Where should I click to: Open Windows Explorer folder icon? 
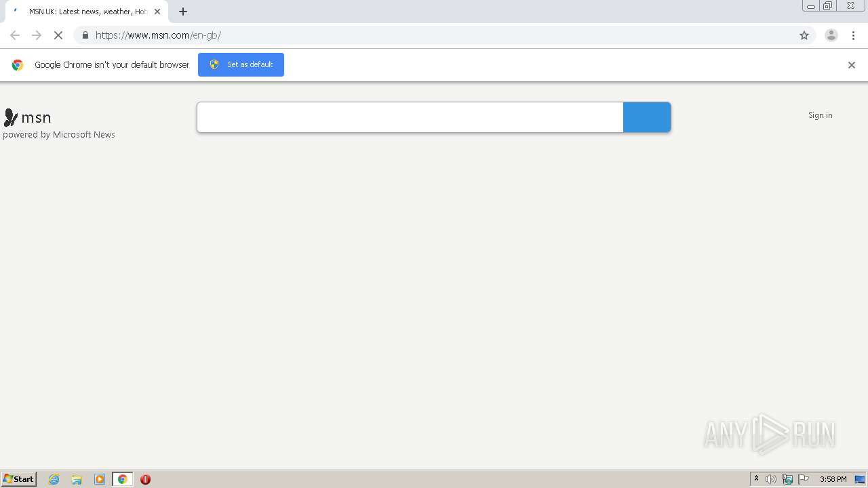[x=77, y=479]
